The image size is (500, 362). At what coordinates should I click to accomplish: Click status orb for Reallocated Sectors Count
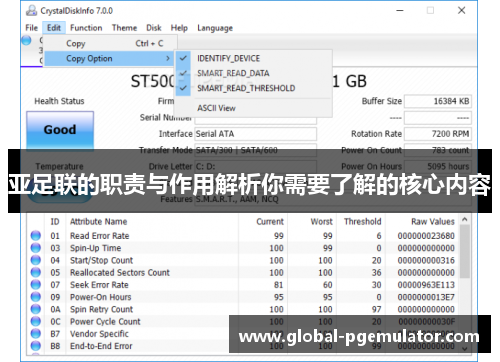(36, 272)
